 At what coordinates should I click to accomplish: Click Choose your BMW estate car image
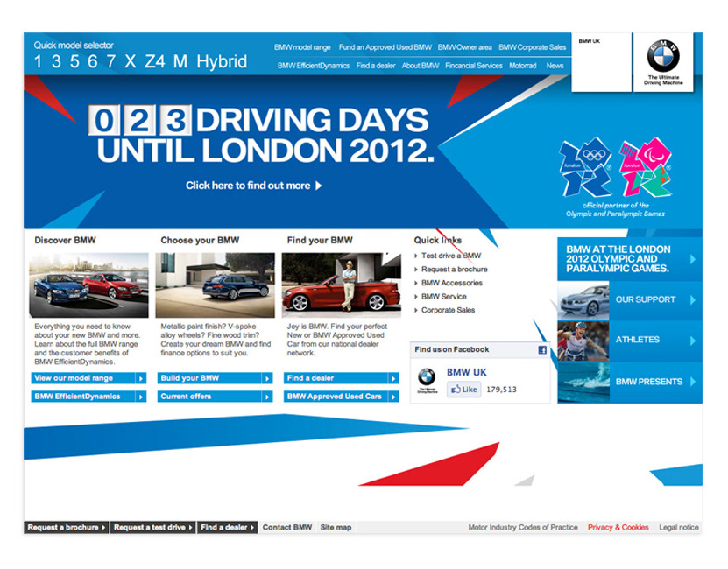pyautogui.click(x=215, y=285)
